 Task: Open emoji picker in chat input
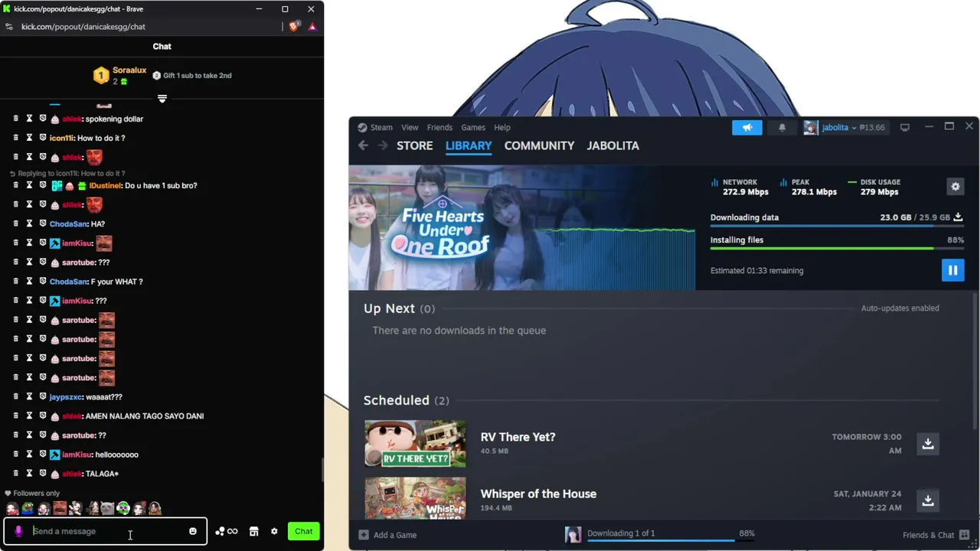(193, 531)
